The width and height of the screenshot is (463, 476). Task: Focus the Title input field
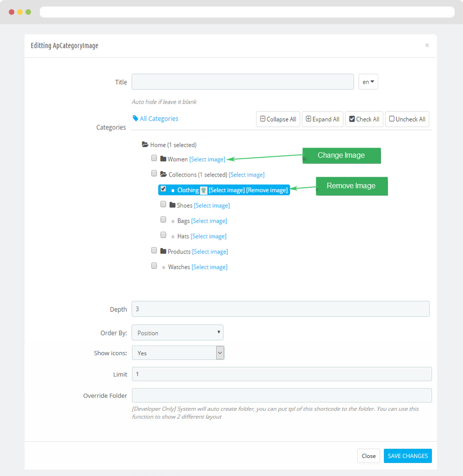(243, 82)
